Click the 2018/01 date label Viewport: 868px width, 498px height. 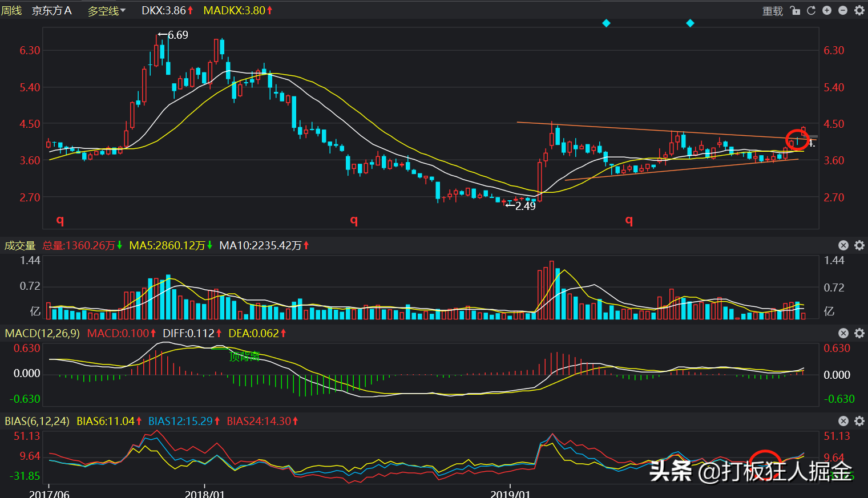(x=204, y=493)
